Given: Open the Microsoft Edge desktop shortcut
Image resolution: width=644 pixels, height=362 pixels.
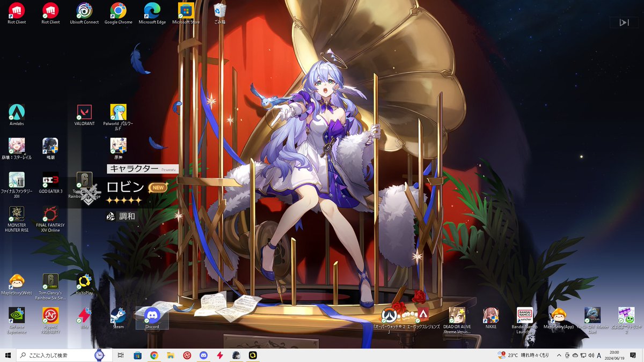Looking at the screenshot, I should click(x=152, y=13).
